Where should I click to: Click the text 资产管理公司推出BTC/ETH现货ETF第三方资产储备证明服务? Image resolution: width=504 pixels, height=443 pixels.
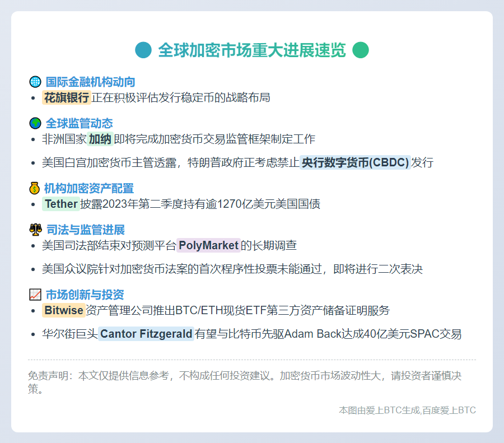238,310
